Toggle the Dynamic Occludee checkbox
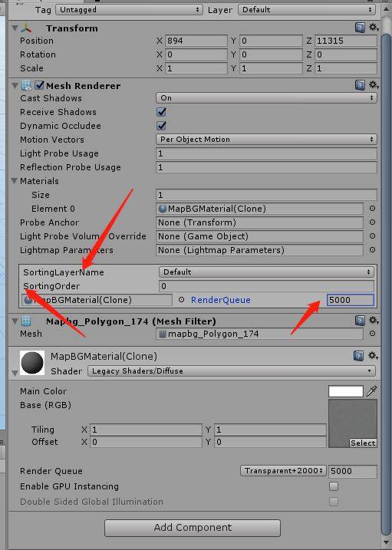This screenshot has height=550, width=392. coord(161,126)
